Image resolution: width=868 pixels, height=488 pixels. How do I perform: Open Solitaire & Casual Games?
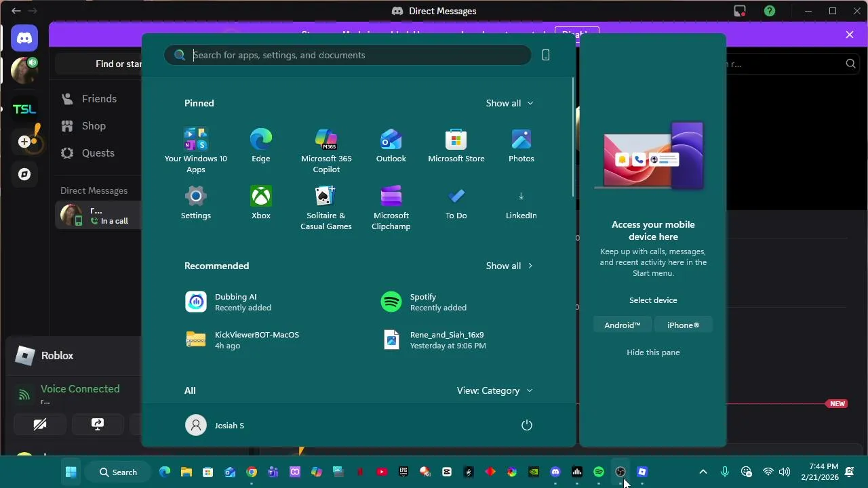(x=326, y=207)
